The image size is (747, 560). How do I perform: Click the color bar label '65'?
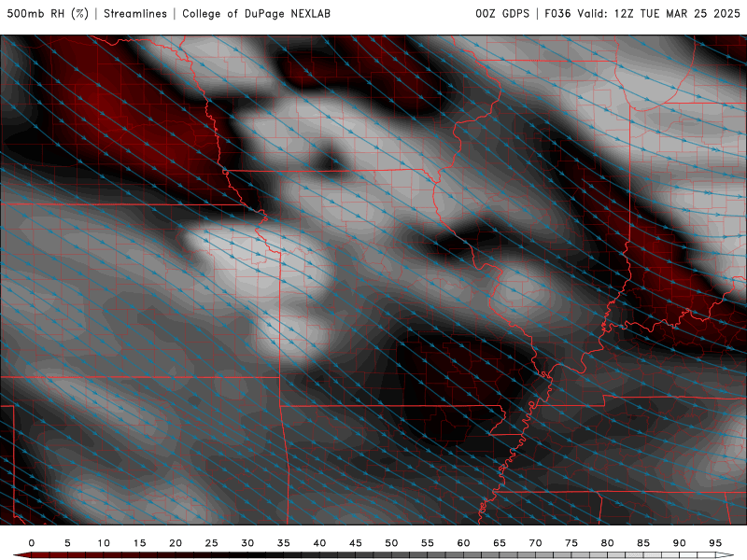[x=500, y=543]
